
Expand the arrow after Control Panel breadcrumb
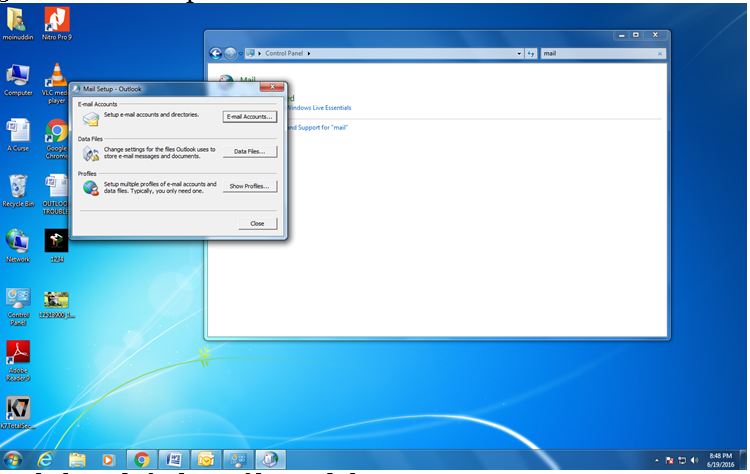pyautogui.click(x=309, y=54)
